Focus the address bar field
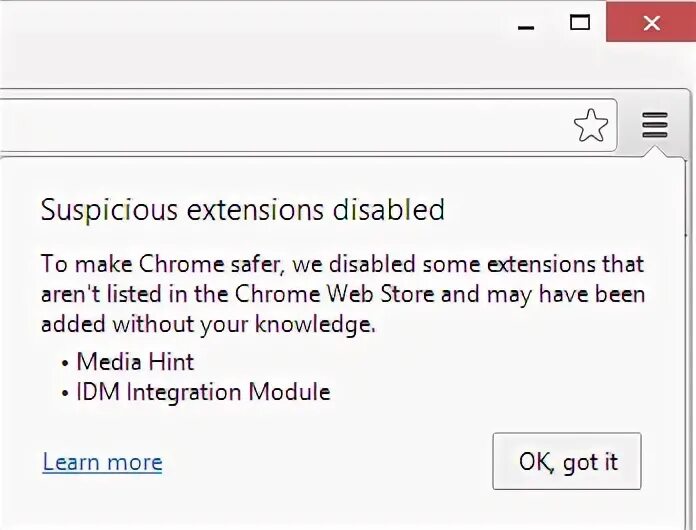 [x=280, y=125]
